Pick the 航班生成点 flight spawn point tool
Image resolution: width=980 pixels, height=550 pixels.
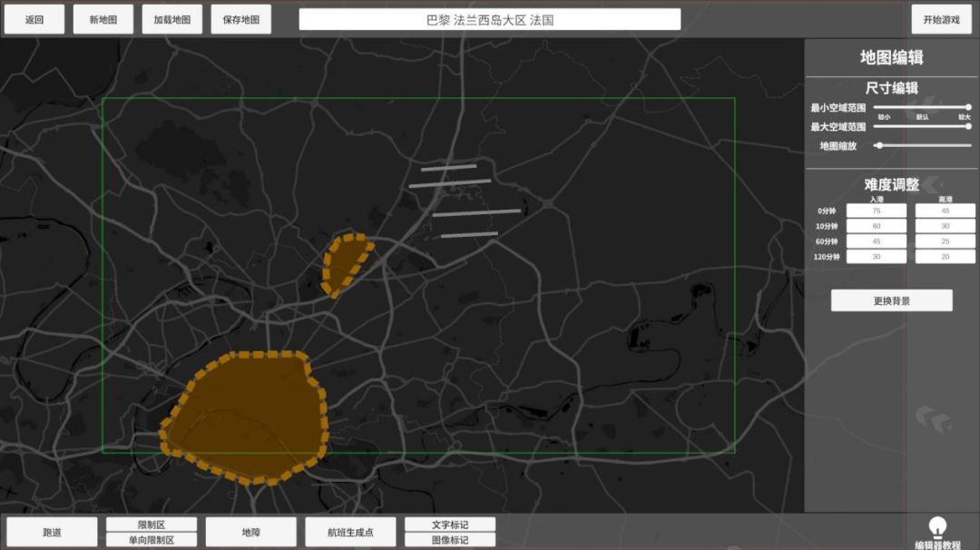350,532
